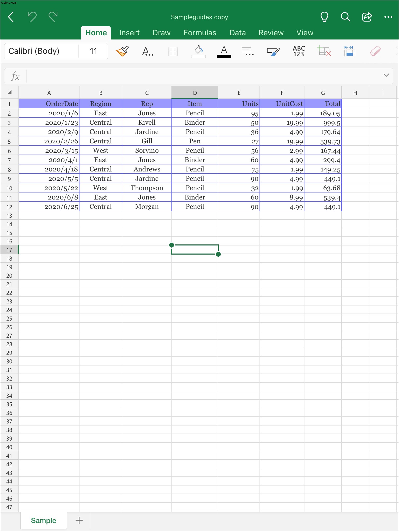Viewport: 399px width, 532px height.
Task: Open the share options
Action: pos(367,17)
